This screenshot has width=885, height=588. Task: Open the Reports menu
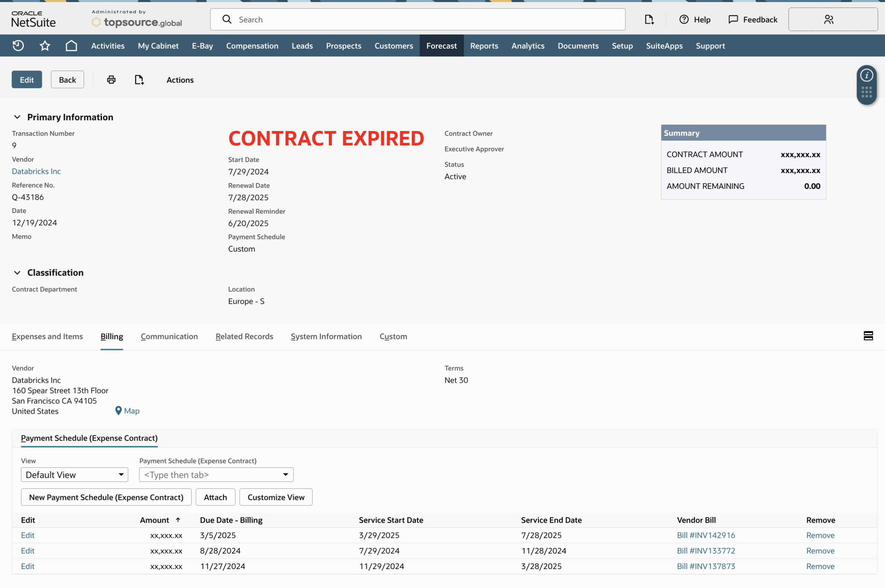tap(484, 46)
